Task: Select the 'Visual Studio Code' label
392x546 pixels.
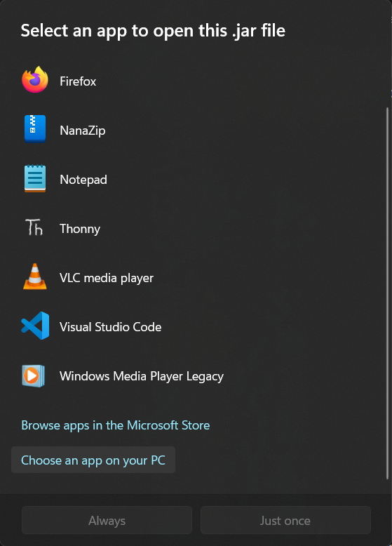Action: (111, 327)
